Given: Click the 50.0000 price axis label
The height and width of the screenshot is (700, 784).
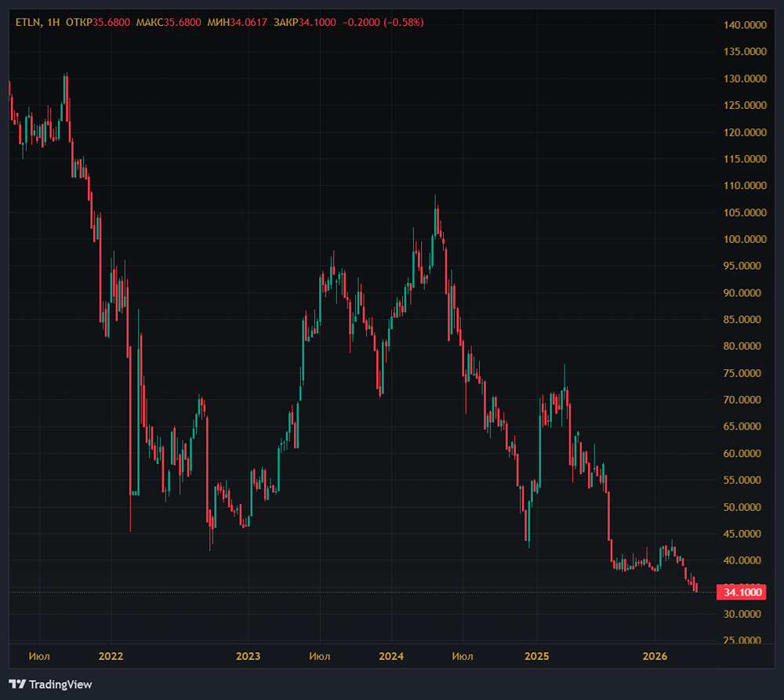Looking at the screenshot, I should [742, 507].
